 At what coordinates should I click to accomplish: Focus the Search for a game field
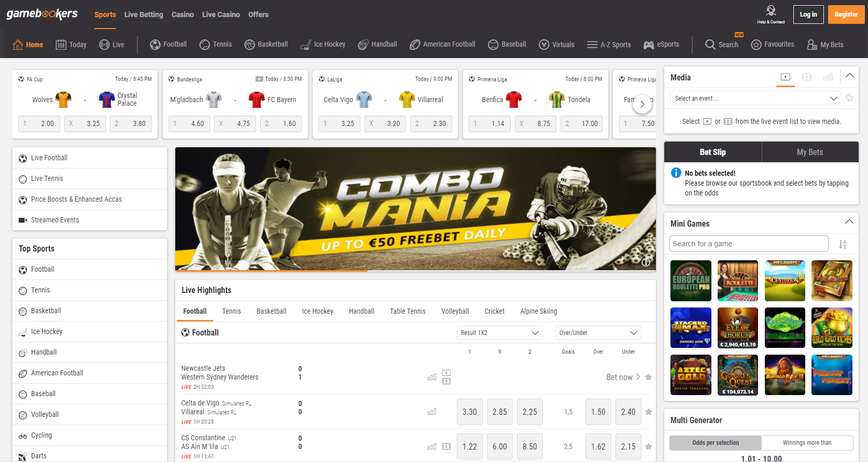pos(749,244)
